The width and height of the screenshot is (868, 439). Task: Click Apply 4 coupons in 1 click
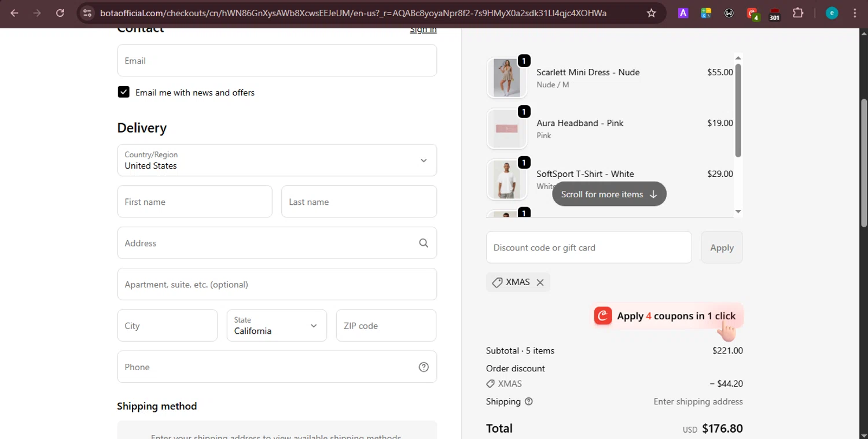pyautogui.click(x=668, y=316)
